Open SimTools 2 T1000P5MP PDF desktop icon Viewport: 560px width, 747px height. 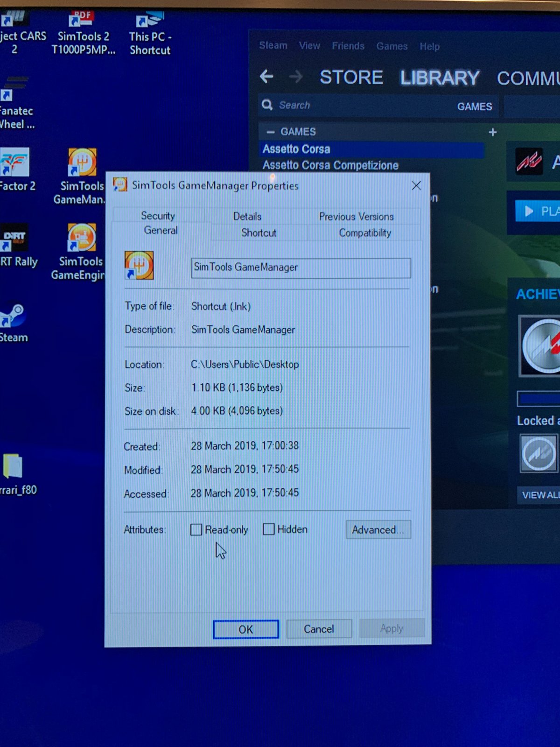83,33
